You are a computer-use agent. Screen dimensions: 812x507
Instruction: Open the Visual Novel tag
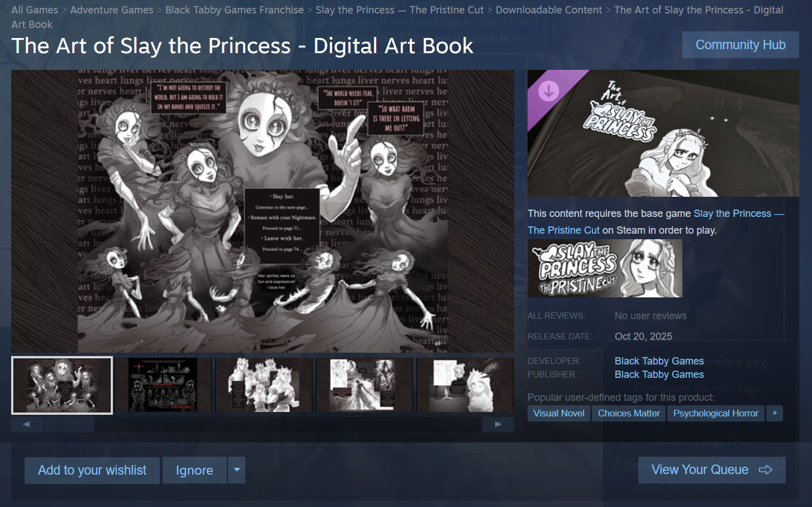559,413
